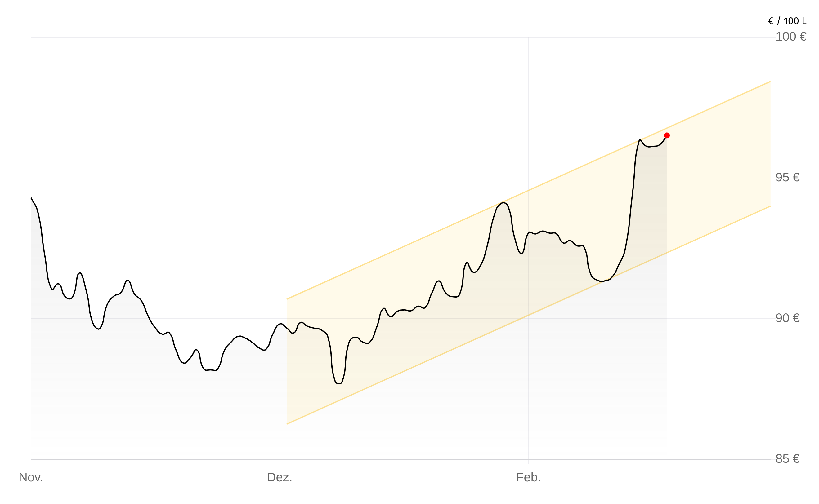
Task: Click the upper yellow trend channel line
Action: click(400, 248)
